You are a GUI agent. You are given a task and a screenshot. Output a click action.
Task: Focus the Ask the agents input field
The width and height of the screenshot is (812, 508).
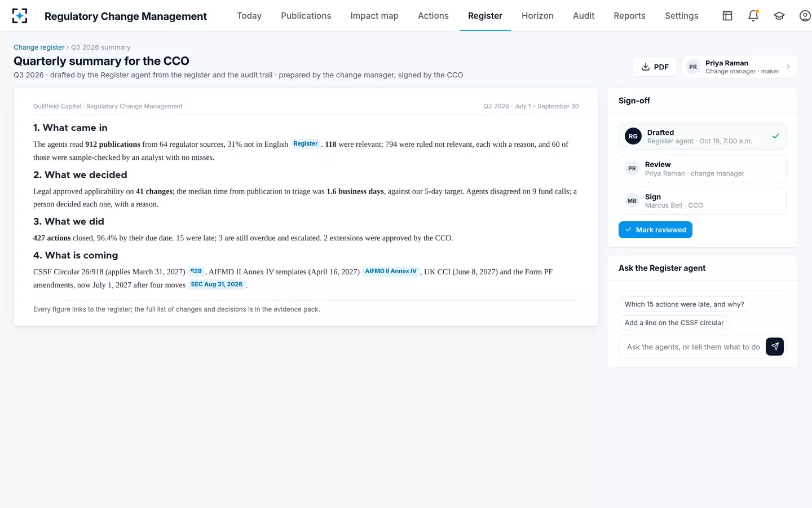point(693,347)
